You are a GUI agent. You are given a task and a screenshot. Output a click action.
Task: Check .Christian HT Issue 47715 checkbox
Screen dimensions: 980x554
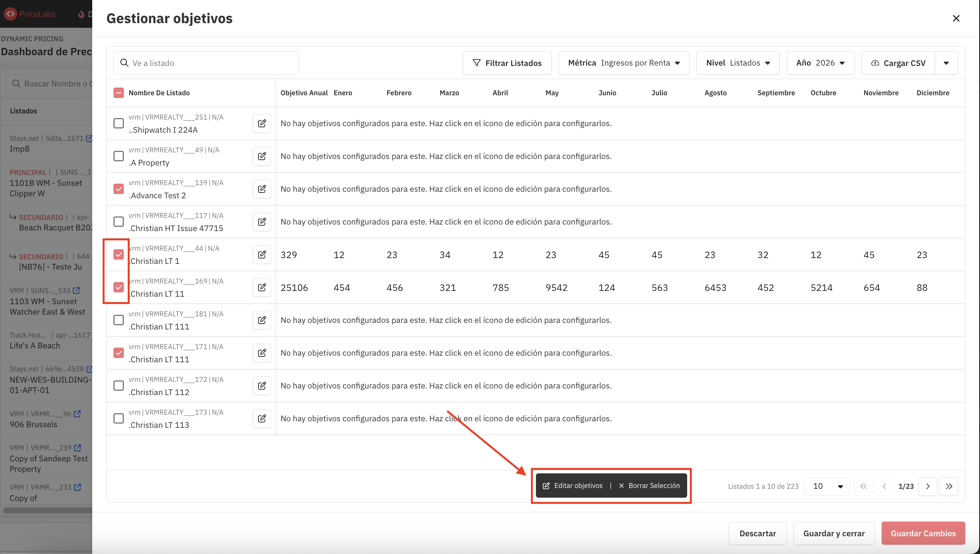tap(118, 222)
